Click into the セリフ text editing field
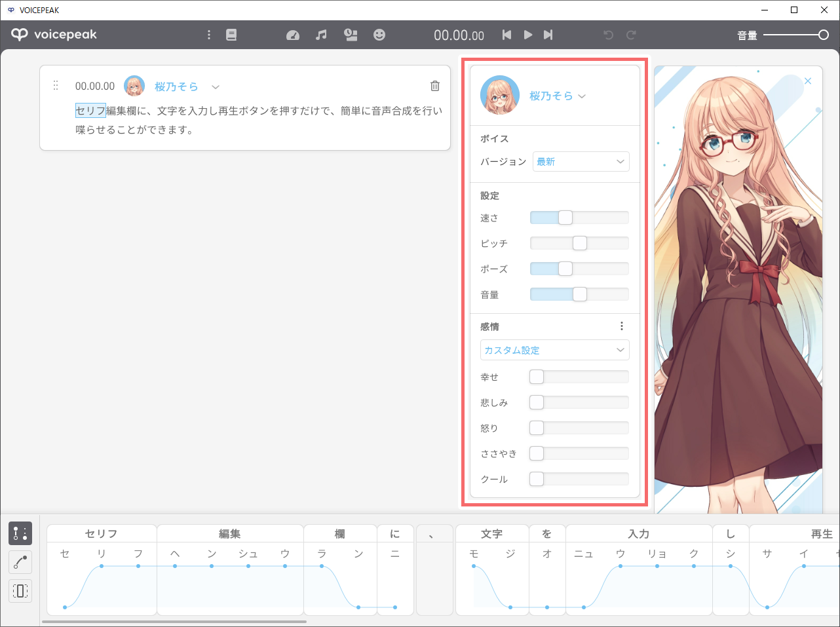The height and width of the screenshot is (627, 840). tap(259, 120)
